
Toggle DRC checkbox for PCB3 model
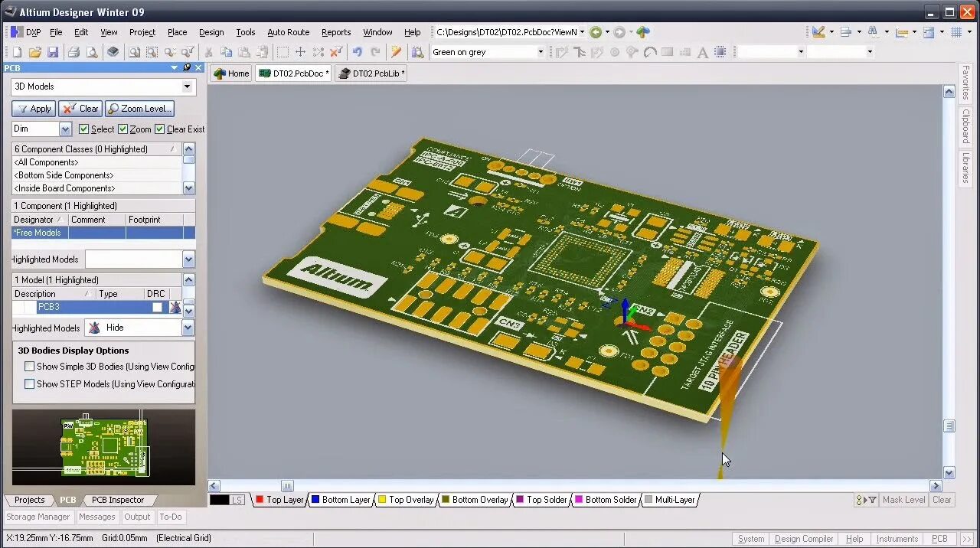157,307
